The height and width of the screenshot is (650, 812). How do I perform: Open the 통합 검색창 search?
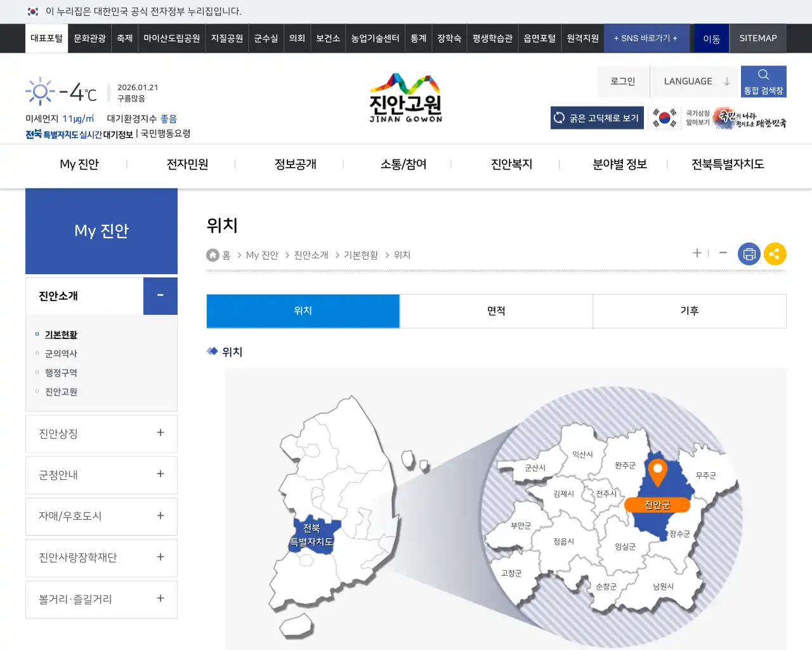[x=763, y=81]
